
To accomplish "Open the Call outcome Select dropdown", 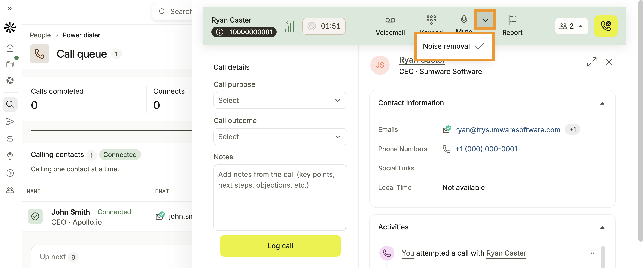I will click(x=280, y=137).
